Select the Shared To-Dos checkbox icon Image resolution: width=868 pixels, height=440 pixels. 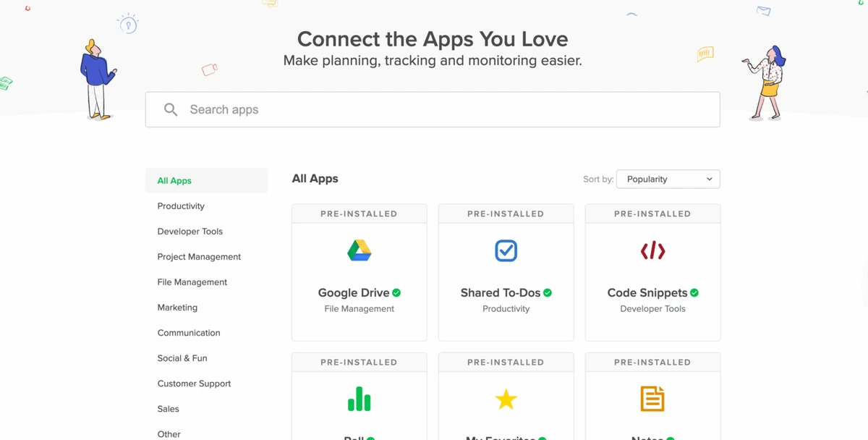point(506,250)
